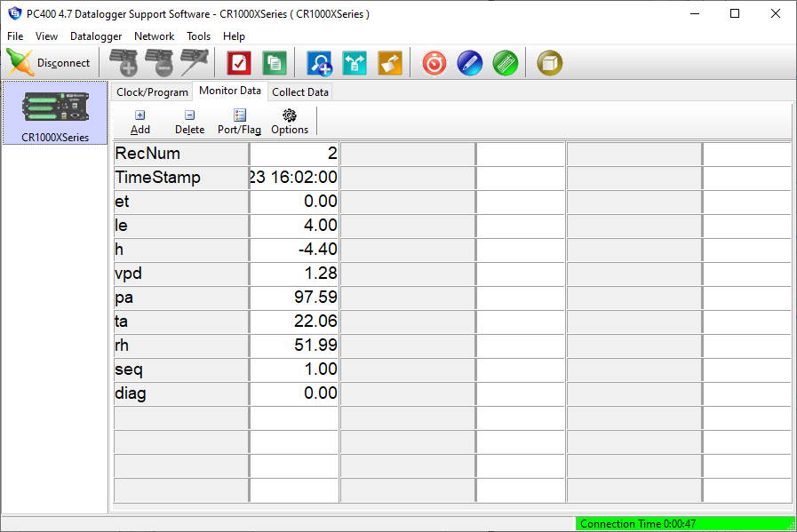Click the Port/Flag button
This screenshot has width=797, height=532.
click(239, 122)
